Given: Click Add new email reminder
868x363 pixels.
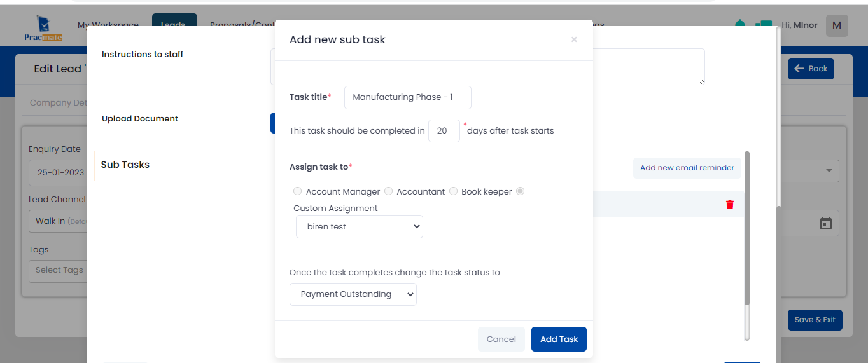Looking at the screenshot, I should point(687,168).
